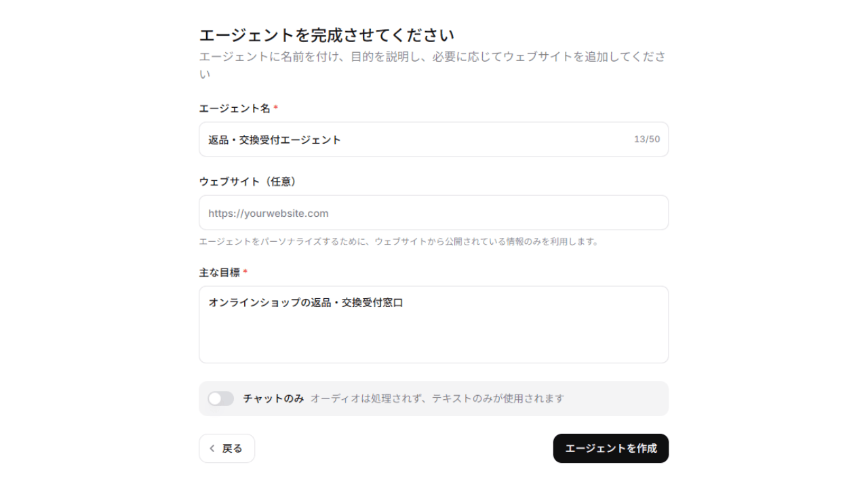Image resolution: width=868 pixels, height=488 pixels.
Task: Click the エージェント名 field label
Action: point(235,108)
